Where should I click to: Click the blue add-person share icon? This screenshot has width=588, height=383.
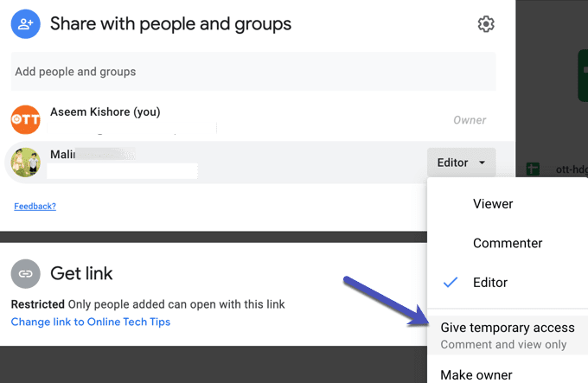(x=25, y=24)
